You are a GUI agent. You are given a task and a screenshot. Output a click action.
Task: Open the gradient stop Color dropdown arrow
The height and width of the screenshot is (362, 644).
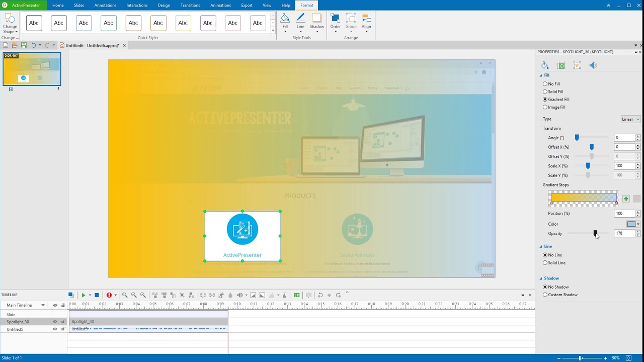(638, 224)
